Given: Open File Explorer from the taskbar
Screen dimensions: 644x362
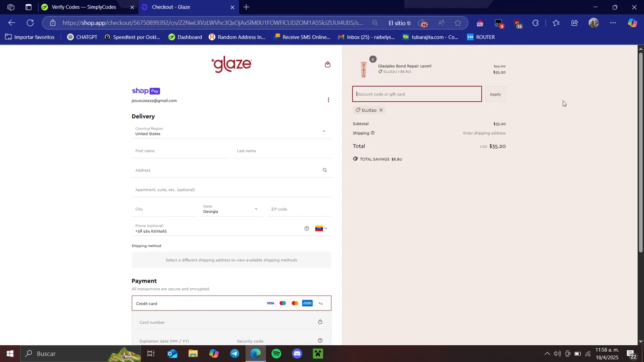Looking at the screenshot, I should 193,354.
